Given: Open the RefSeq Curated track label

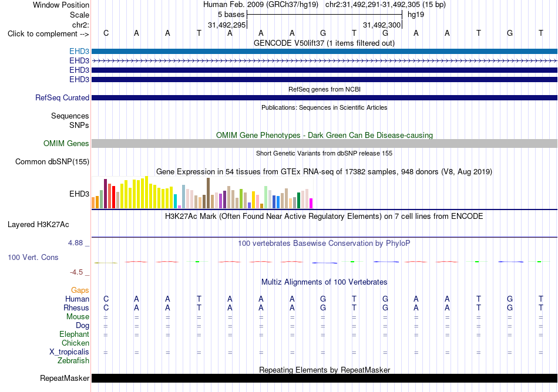Looking at the screenshot, I should [62, 98].
